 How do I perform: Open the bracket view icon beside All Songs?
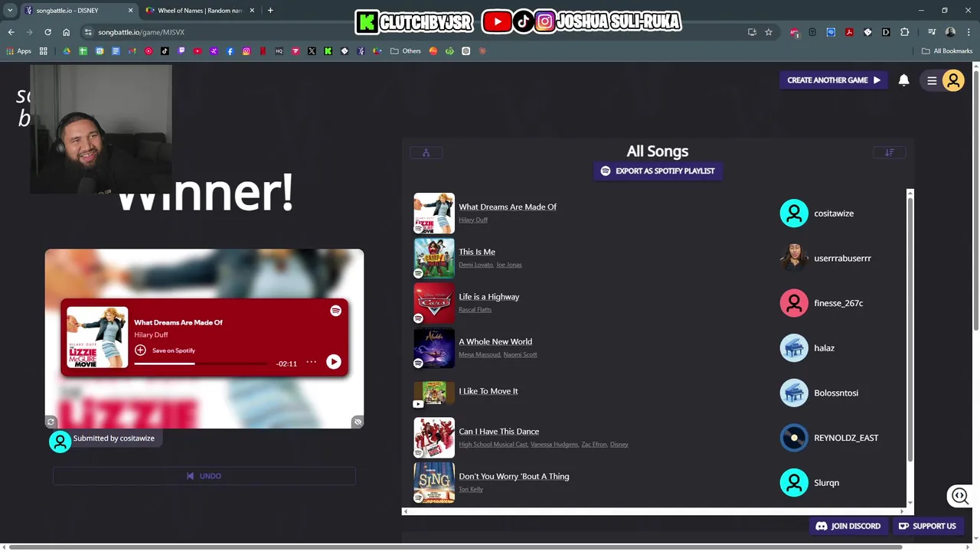click(426, 152)
